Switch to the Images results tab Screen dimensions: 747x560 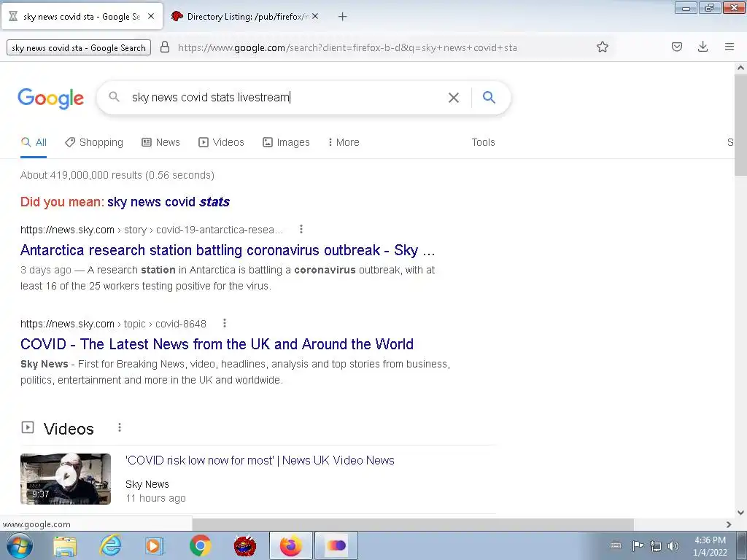286,142
